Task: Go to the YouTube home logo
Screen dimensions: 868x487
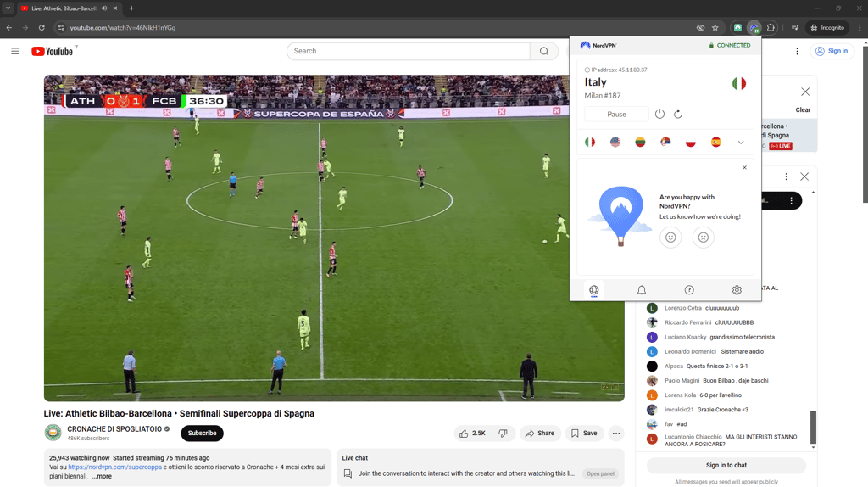Action: (x=52, y=51)
